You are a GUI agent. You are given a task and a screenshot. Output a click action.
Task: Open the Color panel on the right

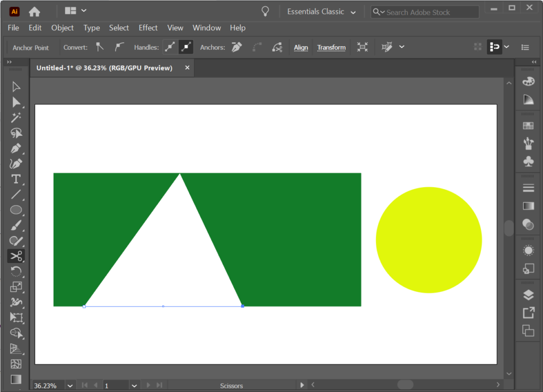tap(528, 81)
